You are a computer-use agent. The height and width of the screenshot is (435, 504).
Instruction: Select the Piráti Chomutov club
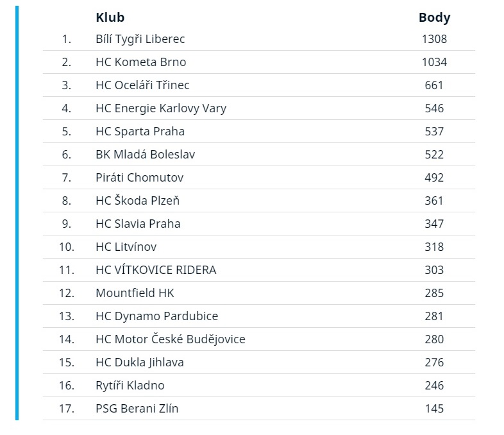click(x=140, y=178)
